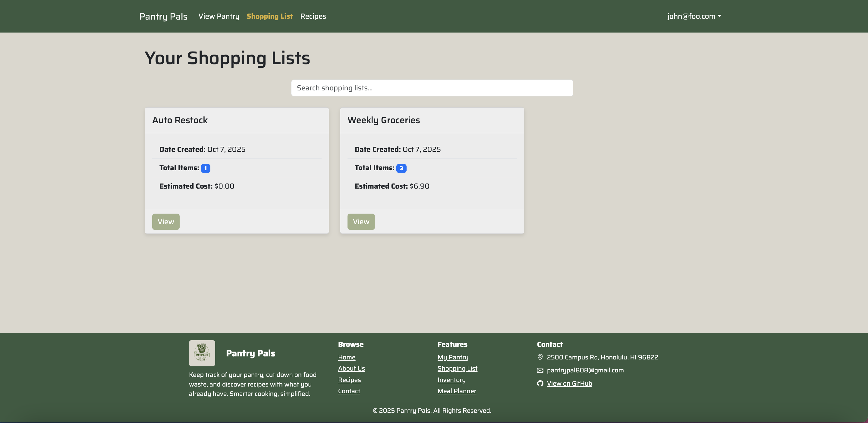The width and height of the screenshot is (868, 423).
Task: Open the Meal Planner link in the footer
Action: (457, 391)
